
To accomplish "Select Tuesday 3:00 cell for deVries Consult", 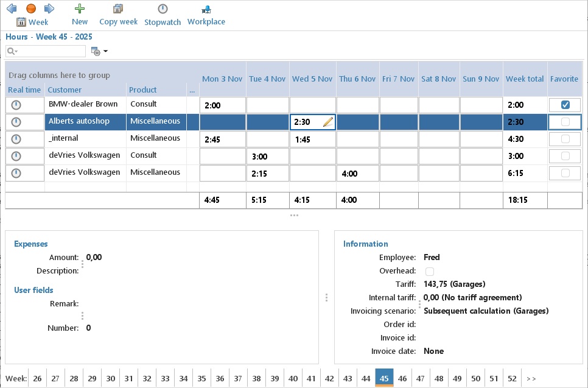I will click(268, 156).
